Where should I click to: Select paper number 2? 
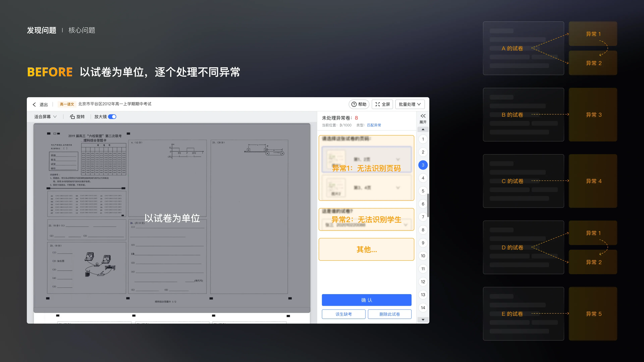423,152
